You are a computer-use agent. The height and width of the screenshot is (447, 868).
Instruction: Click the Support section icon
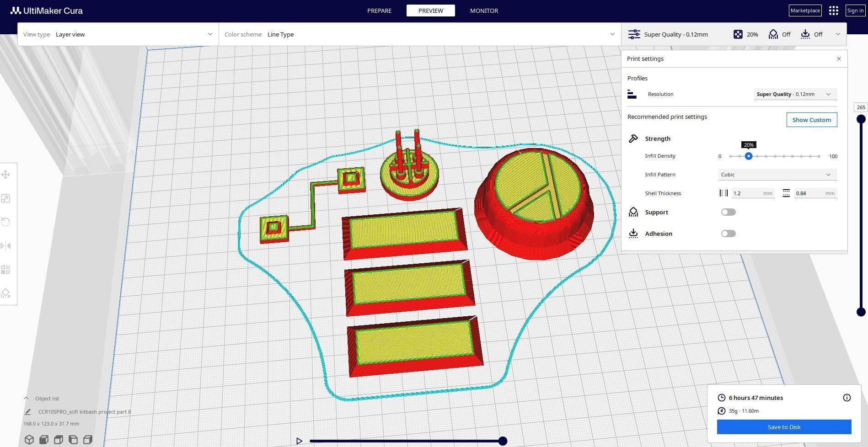tap(633, 212)
